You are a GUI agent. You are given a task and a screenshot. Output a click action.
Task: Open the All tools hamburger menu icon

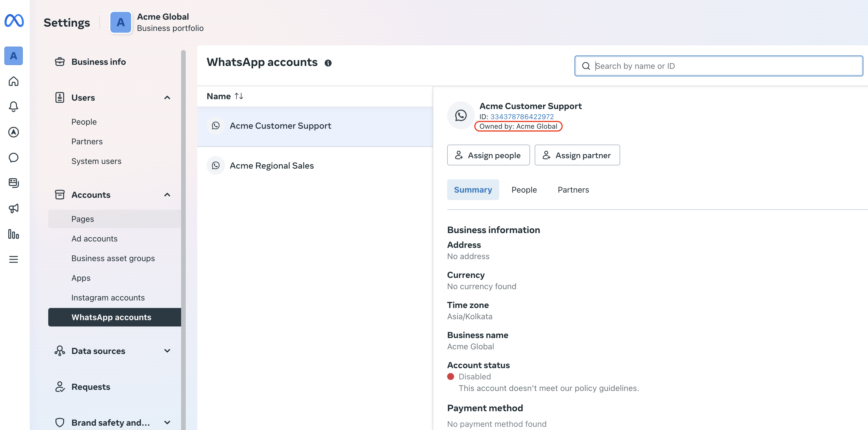point(14,259)
